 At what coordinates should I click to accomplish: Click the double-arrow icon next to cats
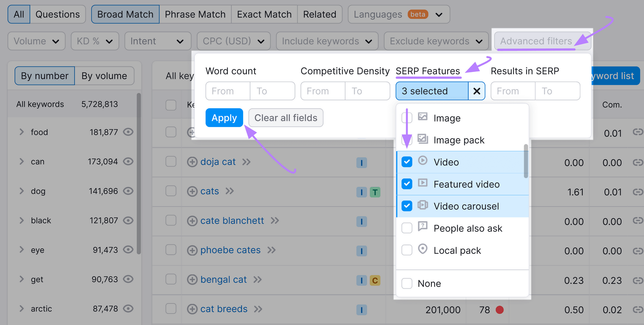tap(229, 191)
